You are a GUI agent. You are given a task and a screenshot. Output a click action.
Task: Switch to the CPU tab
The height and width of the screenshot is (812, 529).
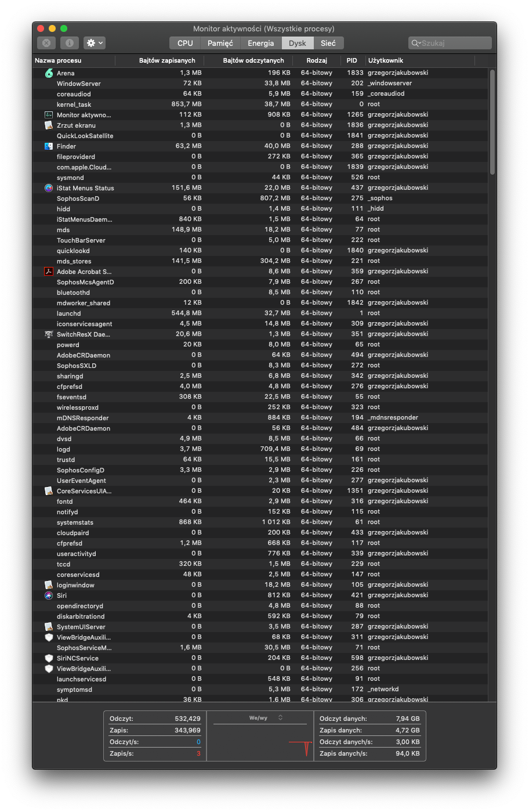185,43
